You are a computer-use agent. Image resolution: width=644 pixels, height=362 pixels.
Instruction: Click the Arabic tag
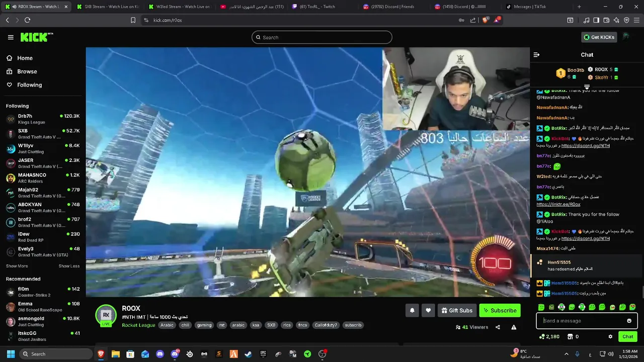pyautogui.click(x=167, y=325)
